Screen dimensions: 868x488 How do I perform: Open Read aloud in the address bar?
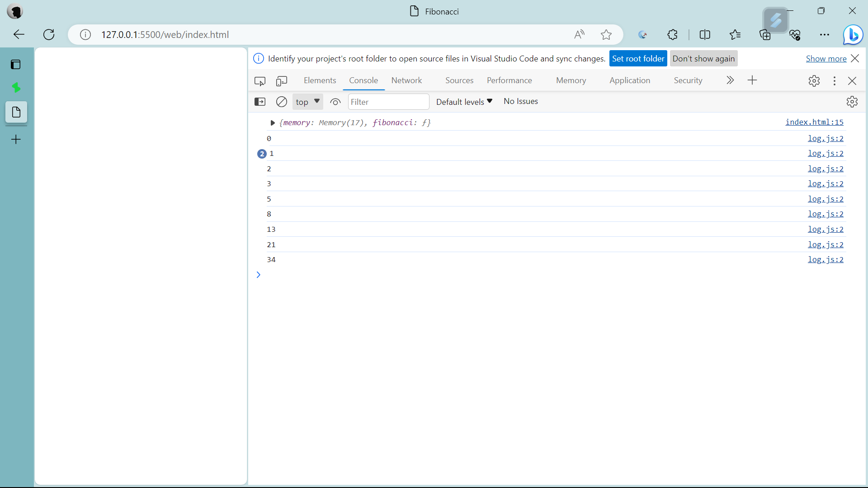[579, 34]
